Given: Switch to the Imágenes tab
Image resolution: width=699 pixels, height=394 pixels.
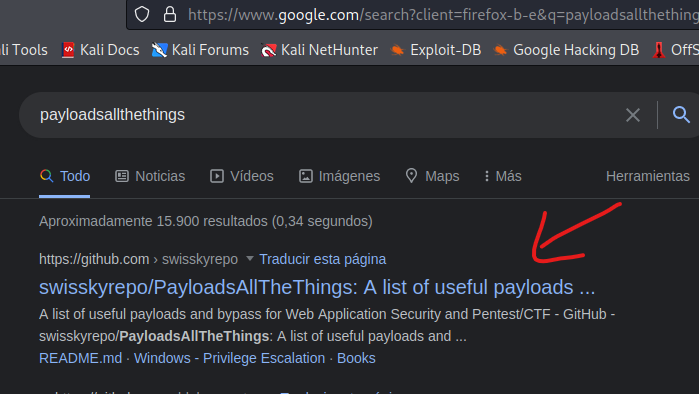Looking at the screenshot, I should pyautogui.click(x=339, y=176).
